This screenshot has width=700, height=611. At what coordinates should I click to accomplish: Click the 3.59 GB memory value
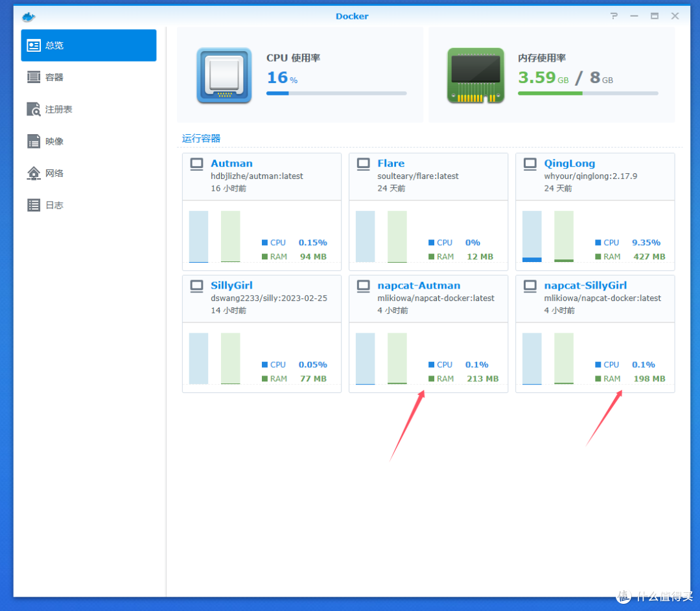tap(543, 78)
